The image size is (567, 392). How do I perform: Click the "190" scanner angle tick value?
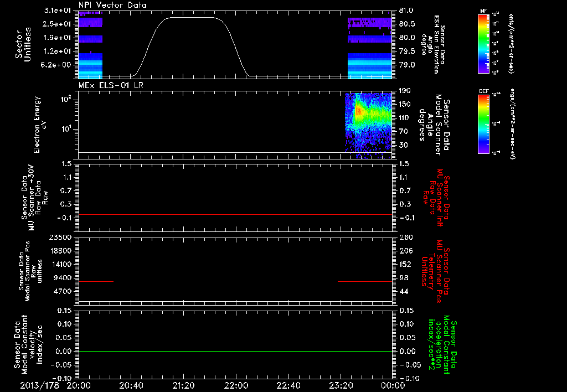pyautogui.click(x=405, y=91)
